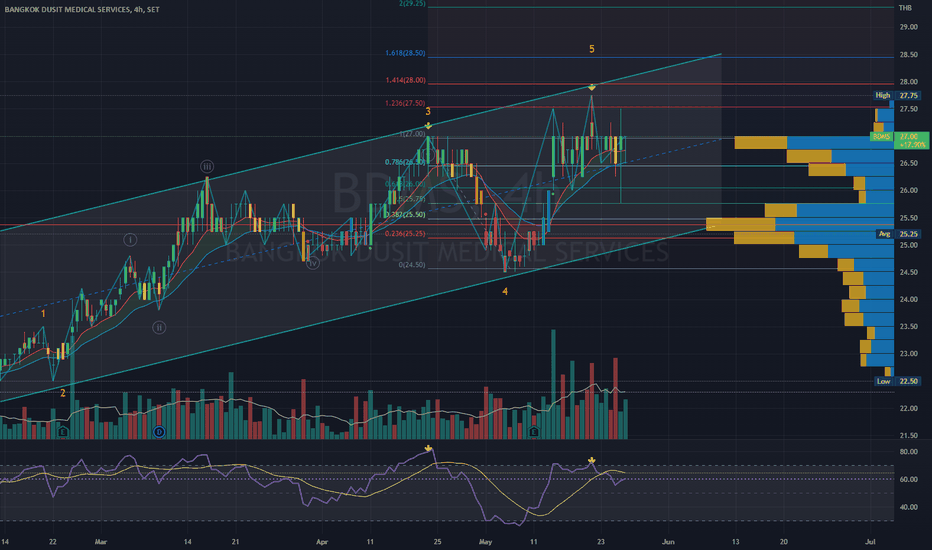Image resolution: width=932 pixels, height=550 pixels.
Task: Click Apr on the time axis
Action: [322, 542]
